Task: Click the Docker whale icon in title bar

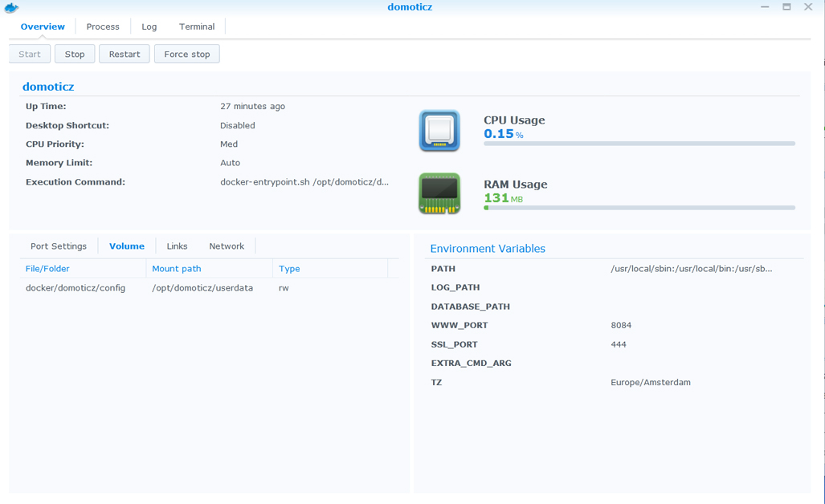Action: [11, 7]
